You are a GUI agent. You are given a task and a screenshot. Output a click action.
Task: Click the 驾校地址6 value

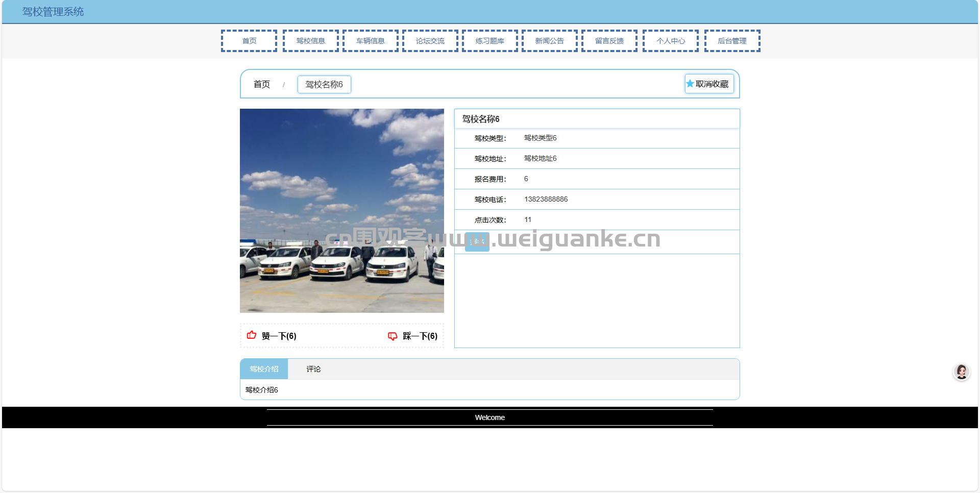540,158
